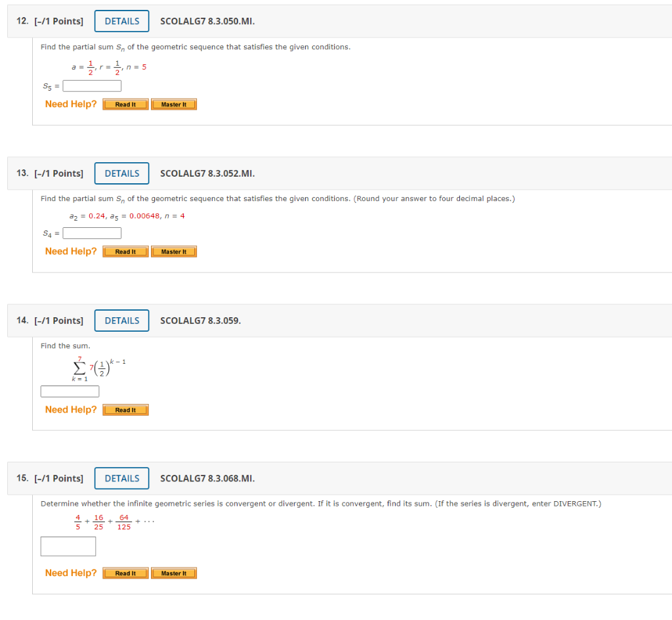This screenshot has height=620, width=672.
Task: Click Master It for problem 8.3.052.MI
Action: tap(173, 251)
